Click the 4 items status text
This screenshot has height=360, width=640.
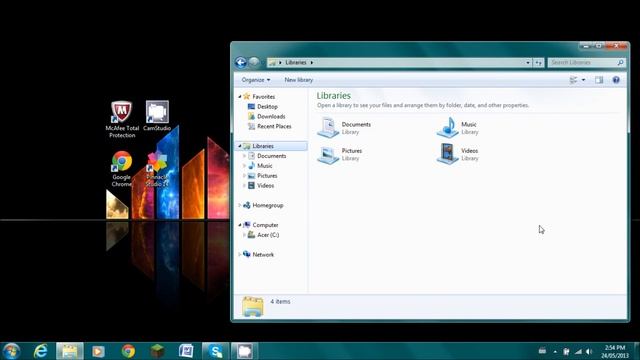280,302
